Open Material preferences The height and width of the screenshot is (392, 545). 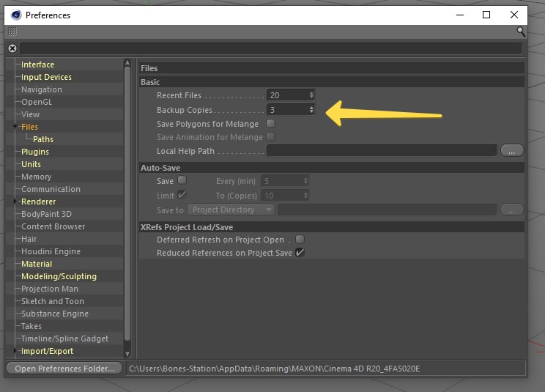[x=37, y=264]
